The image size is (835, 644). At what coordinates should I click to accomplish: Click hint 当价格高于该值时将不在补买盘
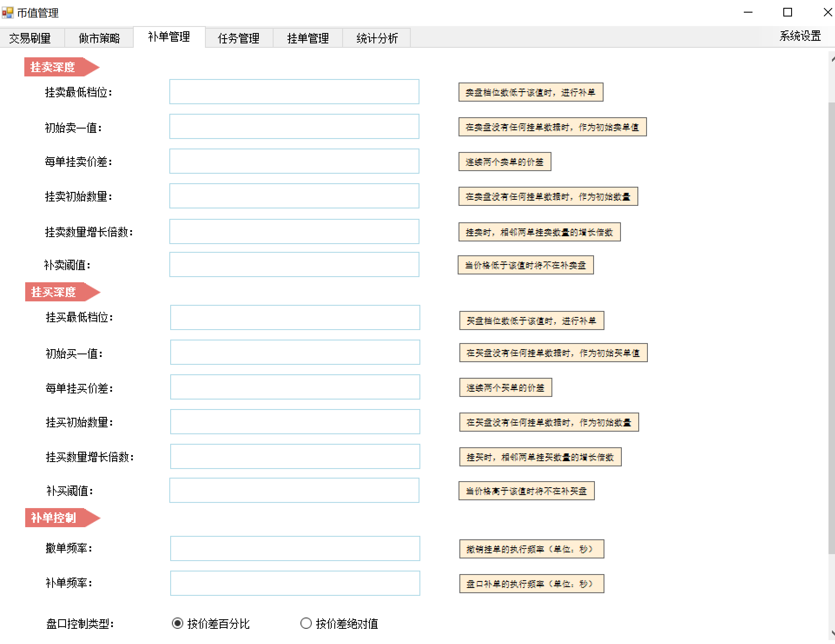[527, 491]
